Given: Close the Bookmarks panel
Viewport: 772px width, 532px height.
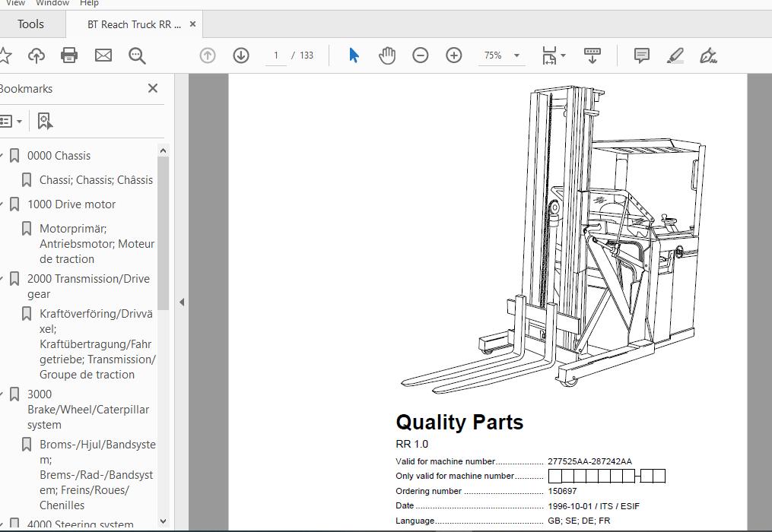Looking at the screenshot, I should point(153,88).
